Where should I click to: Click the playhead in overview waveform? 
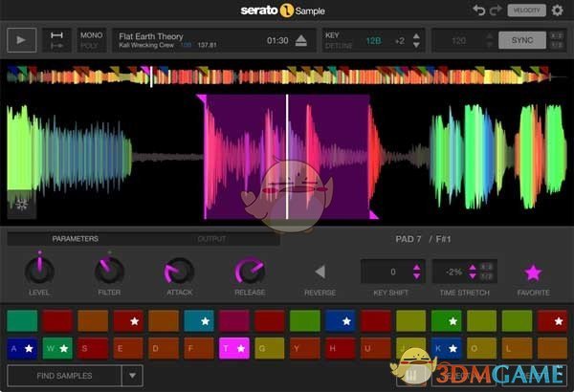click(151, 76)
